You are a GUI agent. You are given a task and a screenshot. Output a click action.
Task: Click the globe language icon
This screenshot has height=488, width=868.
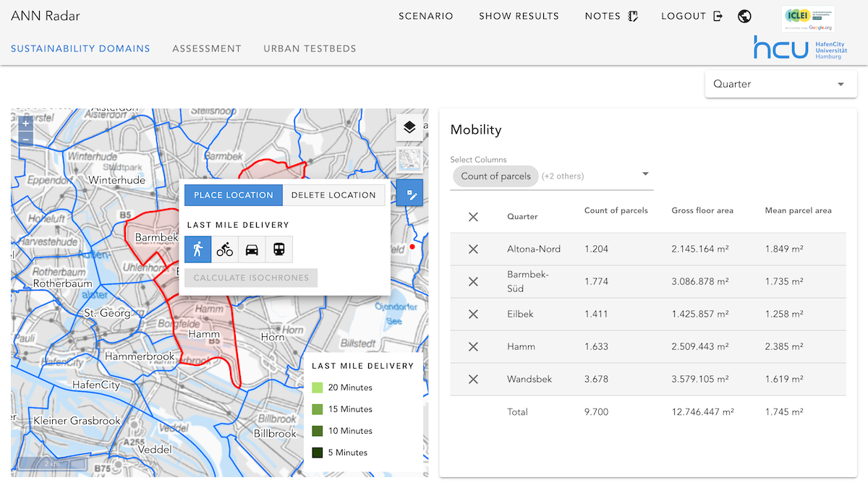[744, 17]
